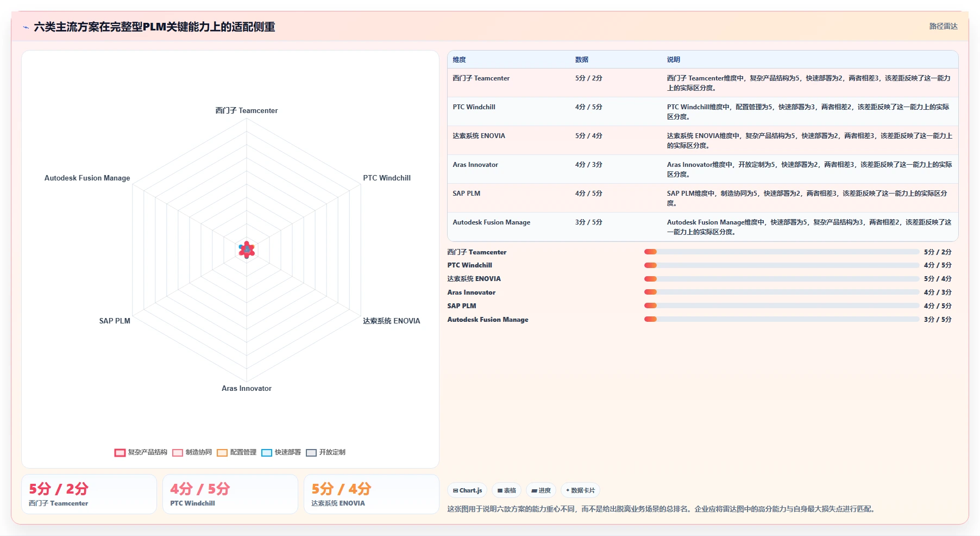Click the title icon before 六类主流方案

click(x=26, y=27)
